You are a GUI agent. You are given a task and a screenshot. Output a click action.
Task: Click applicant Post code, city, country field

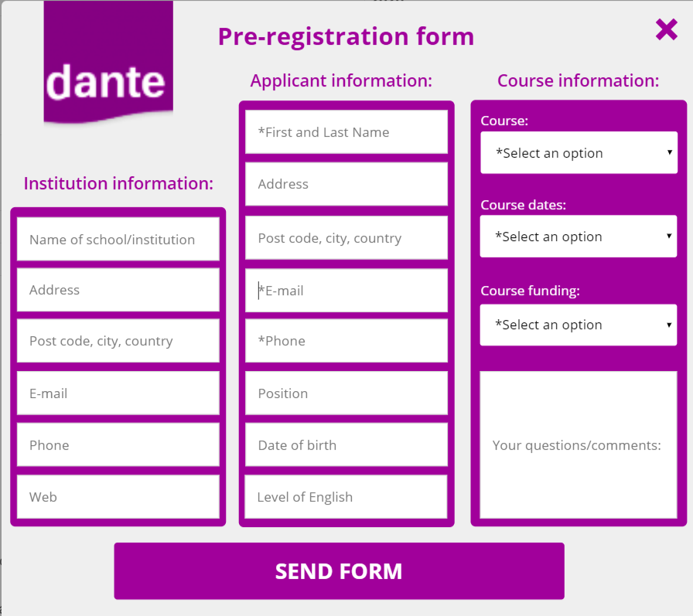tap(346, 238)
